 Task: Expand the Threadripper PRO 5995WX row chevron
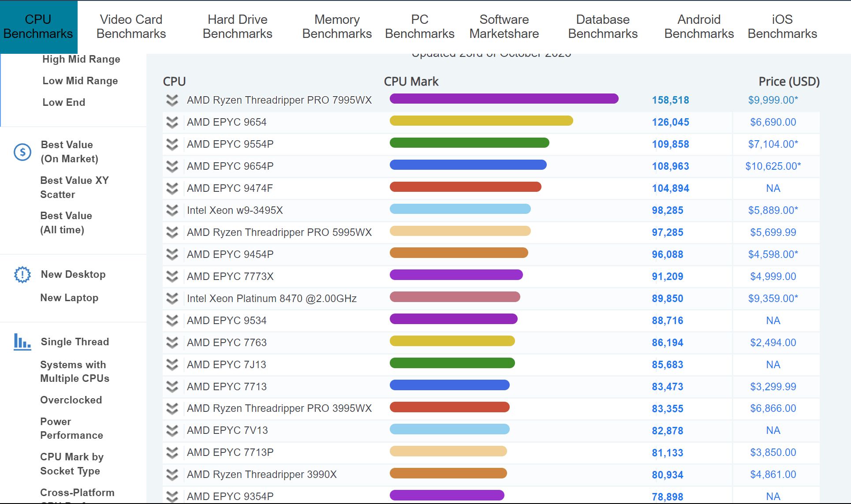(172, 233)
